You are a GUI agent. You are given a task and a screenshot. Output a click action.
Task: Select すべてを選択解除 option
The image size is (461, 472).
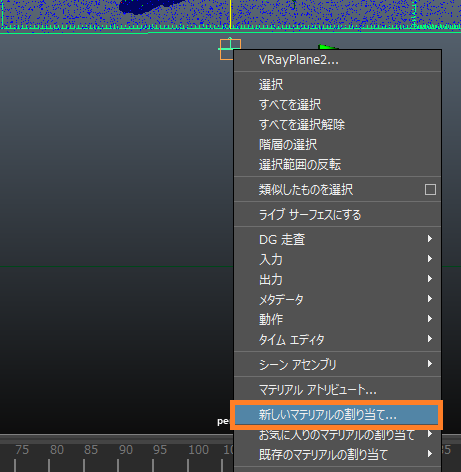click(x=337, y=125)
